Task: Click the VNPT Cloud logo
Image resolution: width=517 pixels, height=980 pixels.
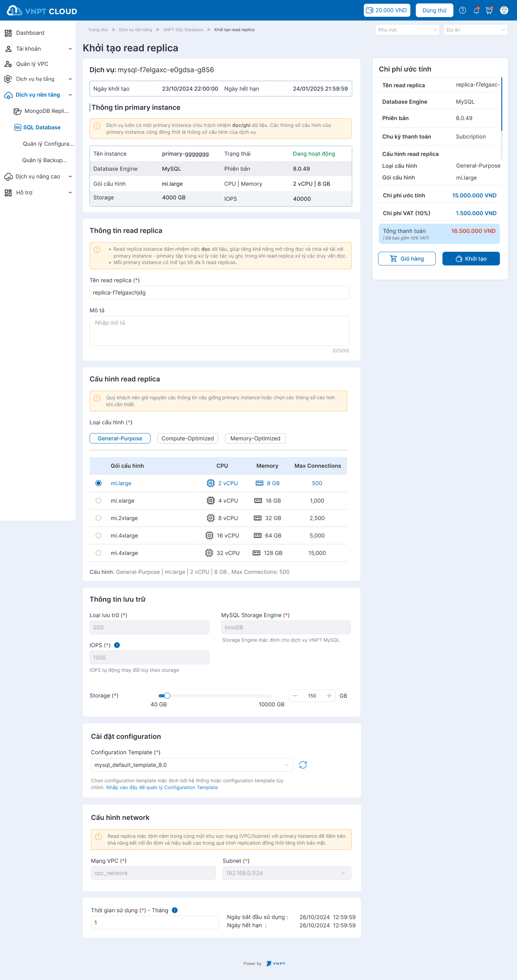Action: pos(42,11)
